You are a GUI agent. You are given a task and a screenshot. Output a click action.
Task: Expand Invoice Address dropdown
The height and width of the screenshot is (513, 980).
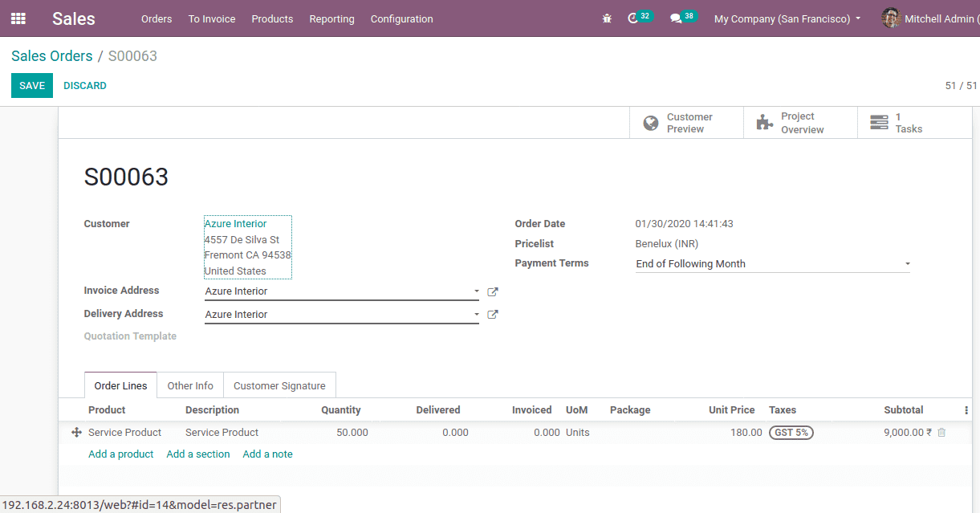pos(476,291)
